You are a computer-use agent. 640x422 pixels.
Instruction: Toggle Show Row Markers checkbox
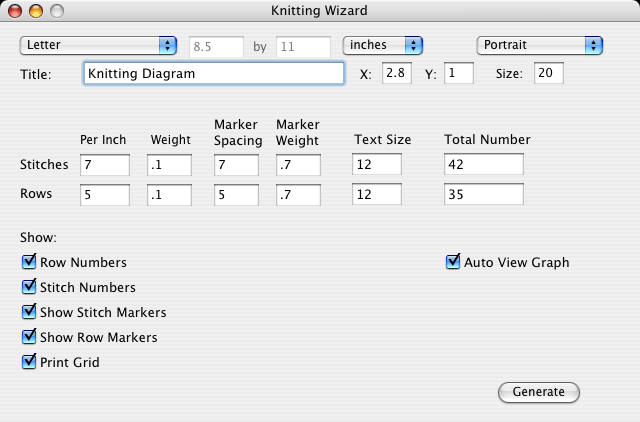coord(29,337)
